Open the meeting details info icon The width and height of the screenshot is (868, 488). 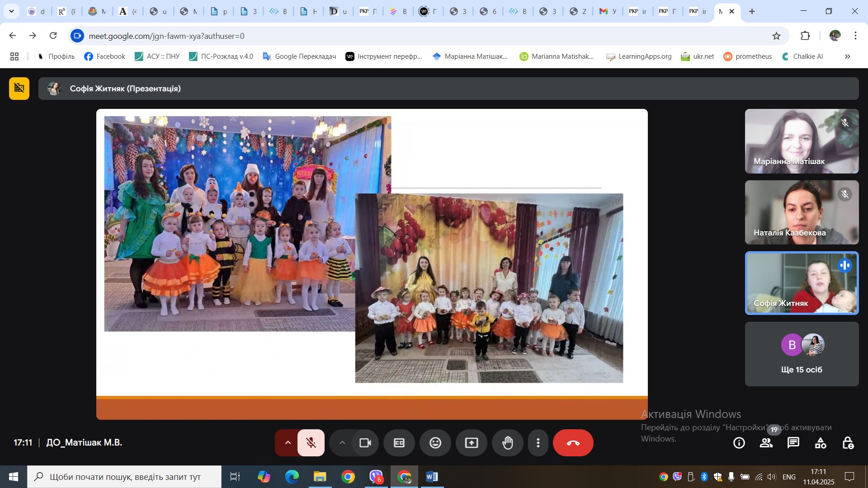pos(739,443)
